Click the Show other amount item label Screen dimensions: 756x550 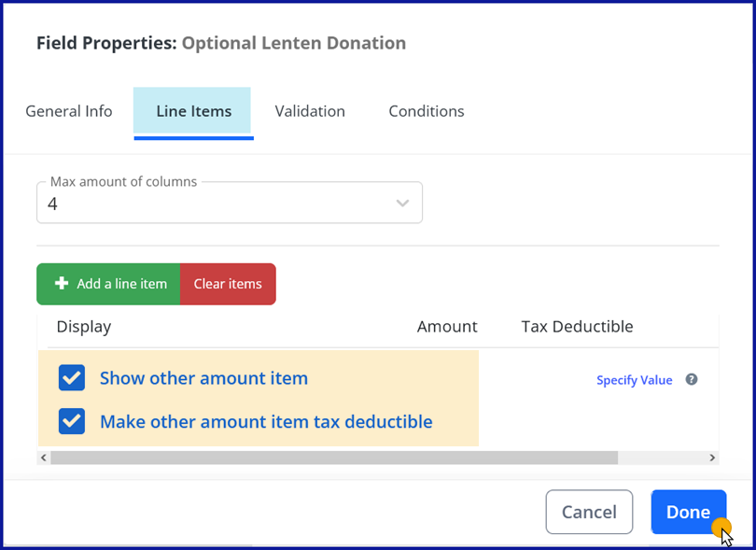203,378
